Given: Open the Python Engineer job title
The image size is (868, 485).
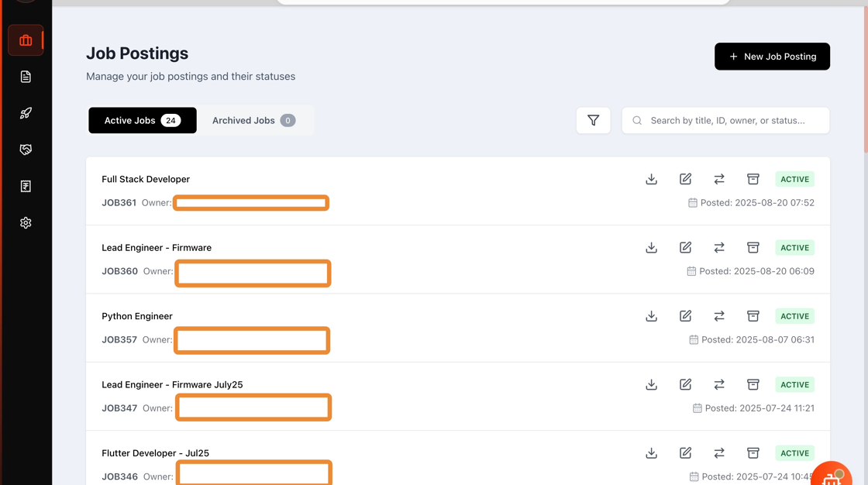Looking at the screenshot, I should [x=137, y=316].
